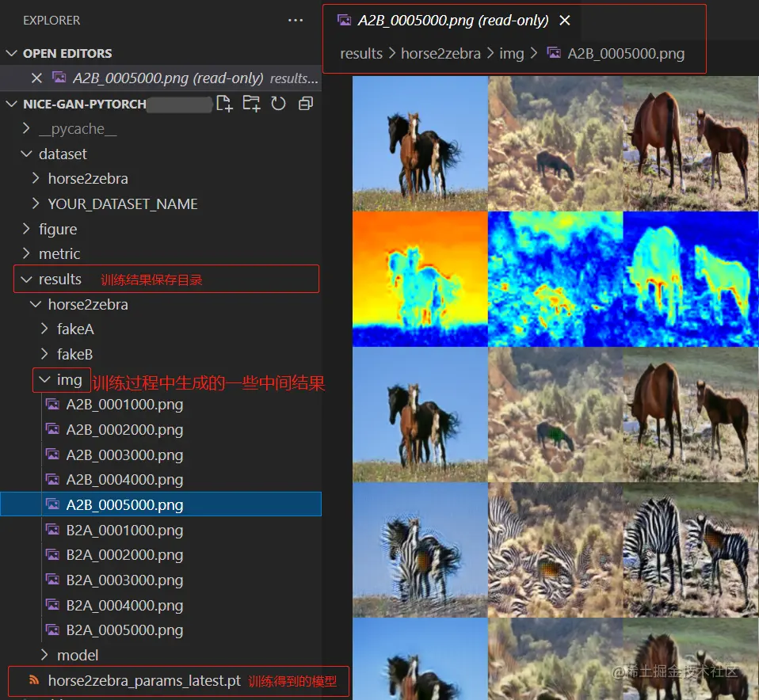Click 'A2B_0005000.png' in the breadcrumb path
Screen dimensions: 759x700
[x=626, y=53]
